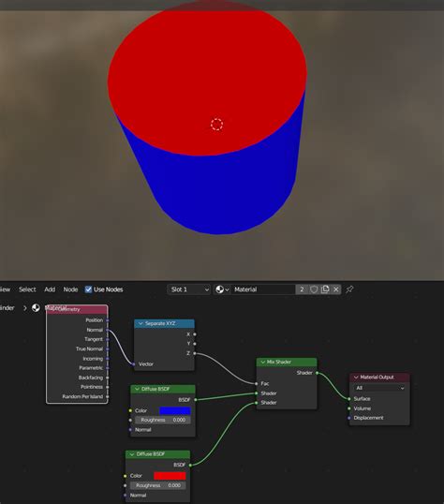Open the Select menu in node editor
This screenshot has height=504, width=444.
(27, 289)
